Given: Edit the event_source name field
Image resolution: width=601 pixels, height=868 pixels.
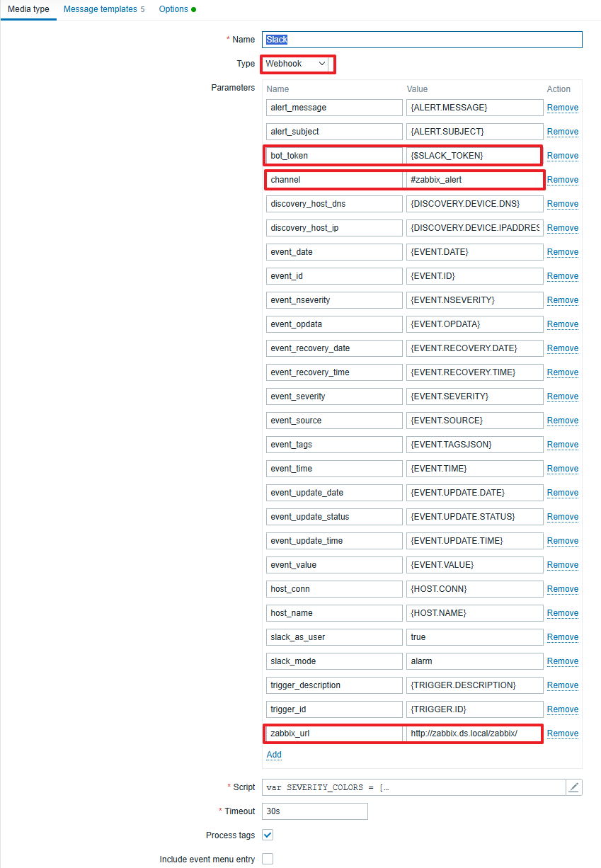Looking at the screenshot, I should point(334,421).
